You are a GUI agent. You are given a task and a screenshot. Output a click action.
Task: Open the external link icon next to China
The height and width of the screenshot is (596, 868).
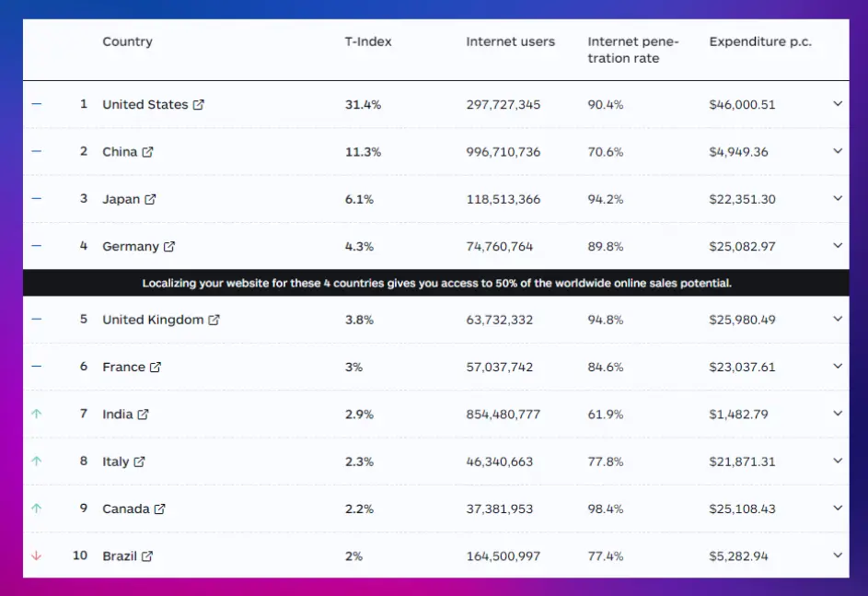click(x=147, y=152)
